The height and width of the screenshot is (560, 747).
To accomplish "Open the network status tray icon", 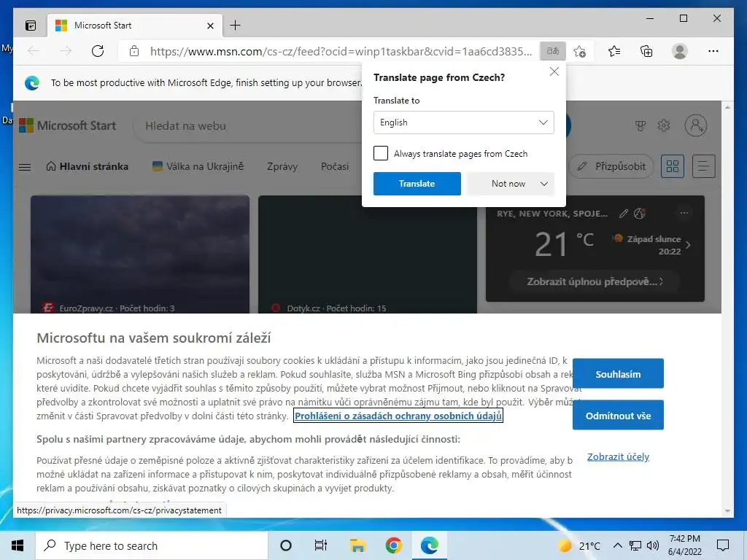I will pyautogui.click(x=635, y=545).
